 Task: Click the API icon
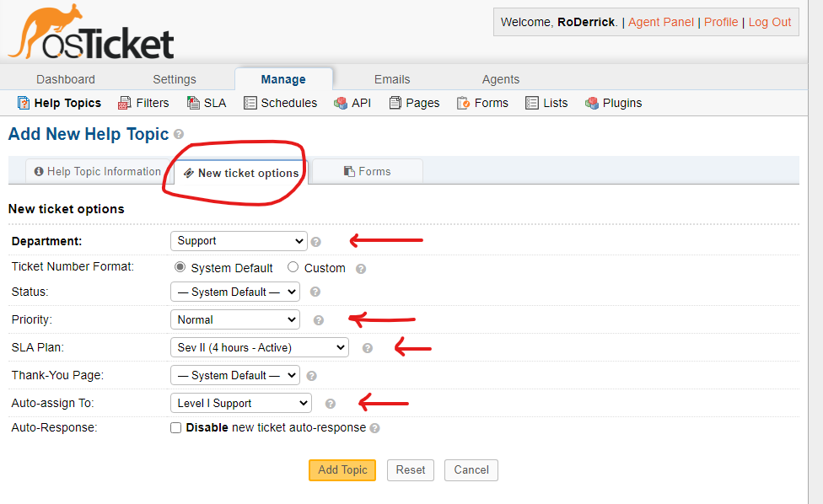click(x=341, y=103)
